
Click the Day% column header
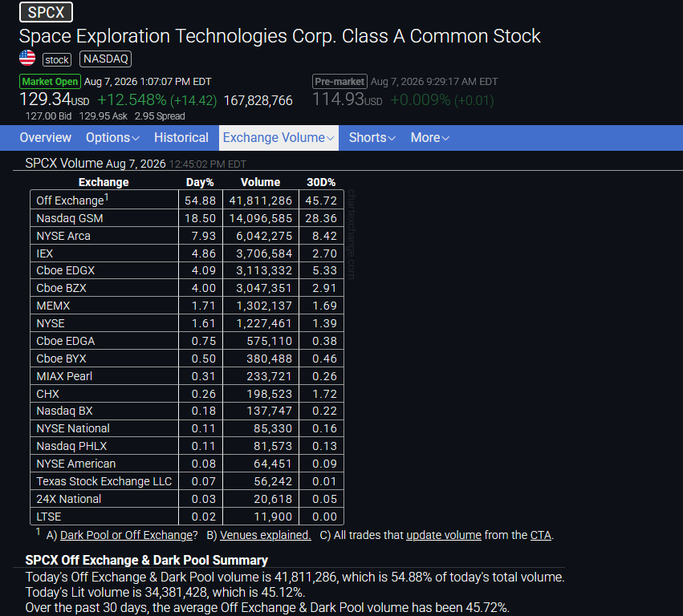pyautogui.click(x=200, y=182)
